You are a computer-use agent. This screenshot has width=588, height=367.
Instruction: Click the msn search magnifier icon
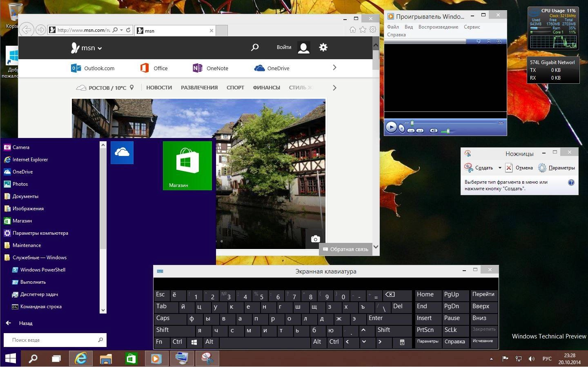(255, 47)
